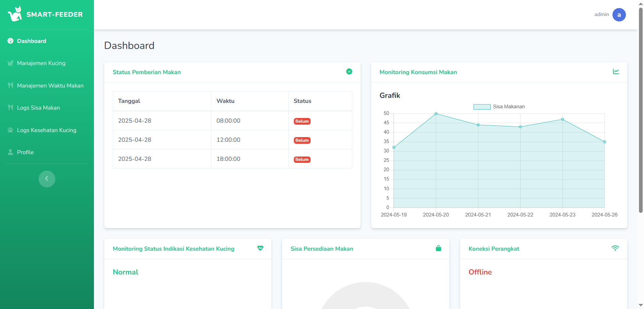Open the admin avatar menu
This screenshot has width=644, height=309.
(619, 15)
